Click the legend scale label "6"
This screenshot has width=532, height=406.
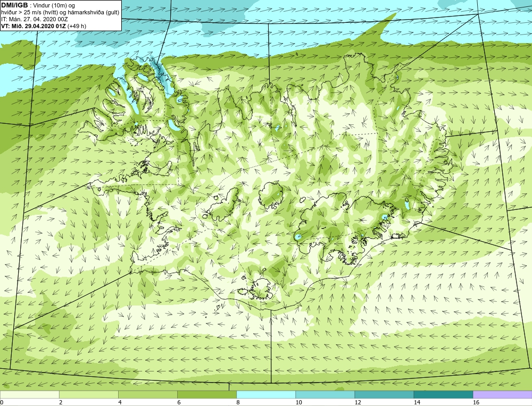click(x=179, y=402)
